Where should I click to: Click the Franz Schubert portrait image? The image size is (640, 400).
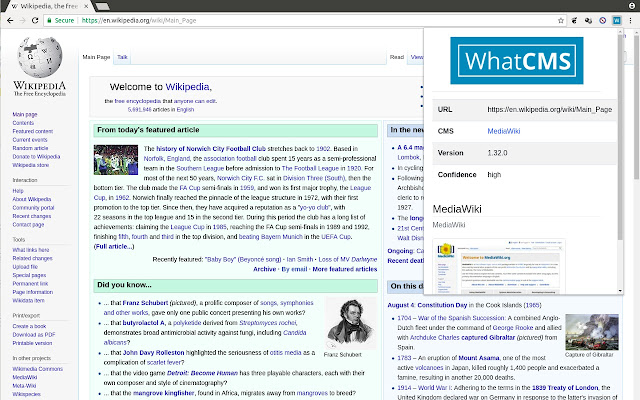(x=351, y=323)
